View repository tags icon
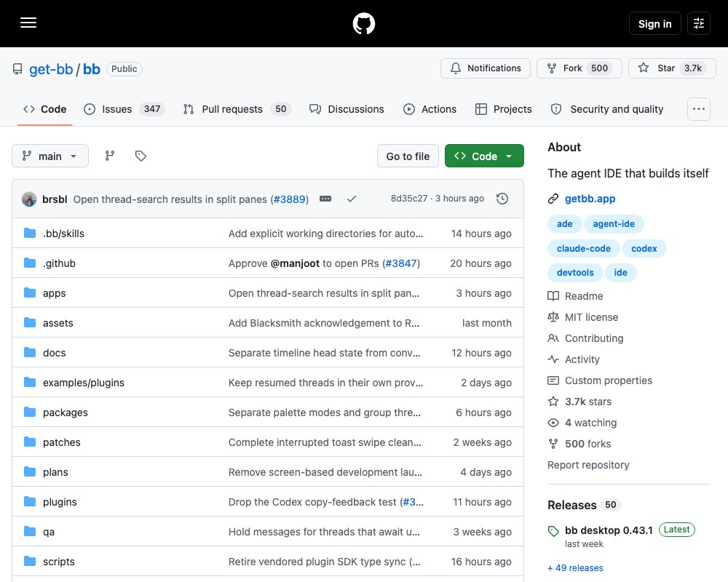Viewport: 728px width, 582px height. click(x=141, y=156)
